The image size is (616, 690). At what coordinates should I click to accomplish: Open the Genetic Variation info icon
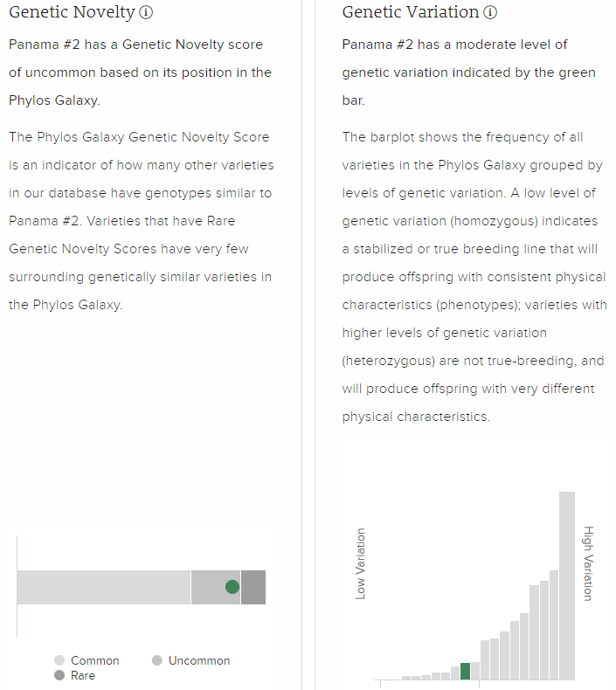[491, 13]
